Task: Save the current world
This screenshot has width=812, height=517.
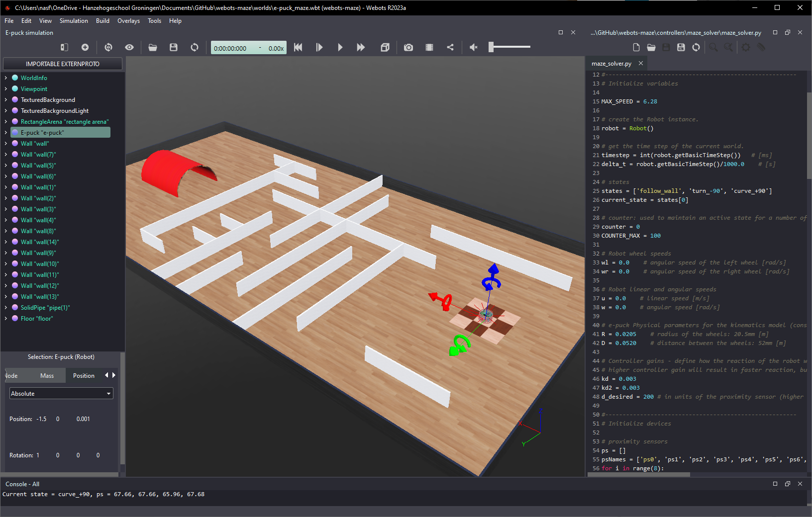Action: (x=174, y=47)
